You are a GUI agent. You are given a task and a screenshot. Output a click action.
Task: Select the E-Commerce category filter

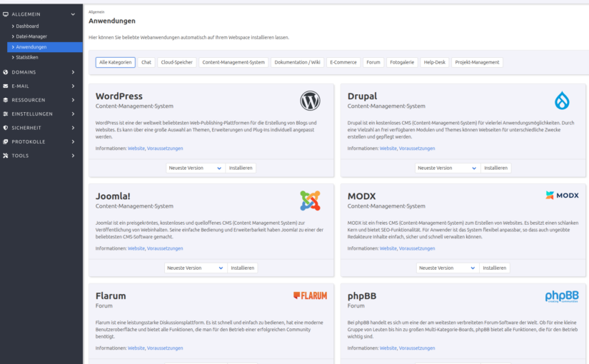click(x=343, y=63)
